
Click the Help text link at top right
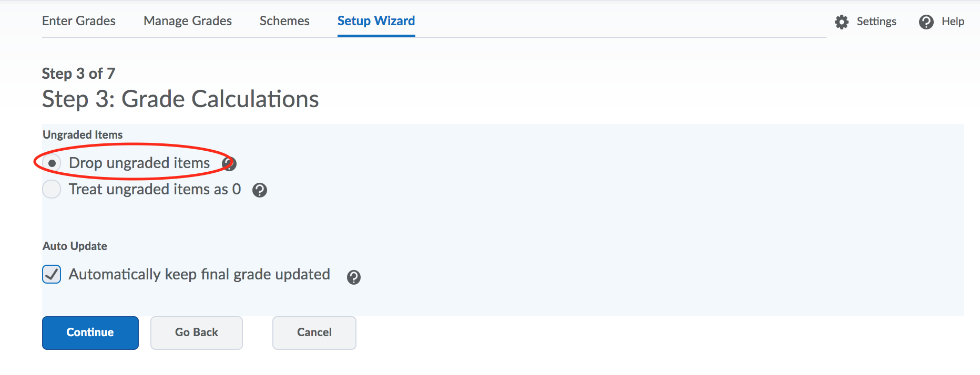click(953, 22)
